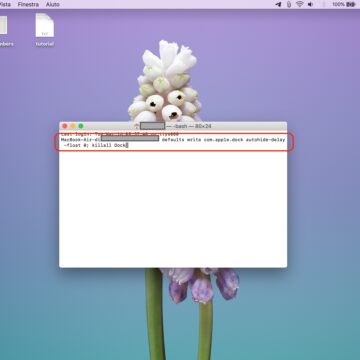
Task: Click the paperclip icon in menu bar
Action: [x=289, y=4]
